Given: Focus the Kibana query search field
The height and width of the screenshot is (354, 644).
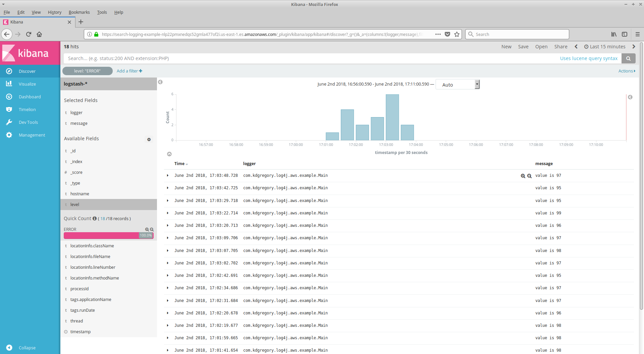Looking at the screenshot, I should [x=309, y=58].
